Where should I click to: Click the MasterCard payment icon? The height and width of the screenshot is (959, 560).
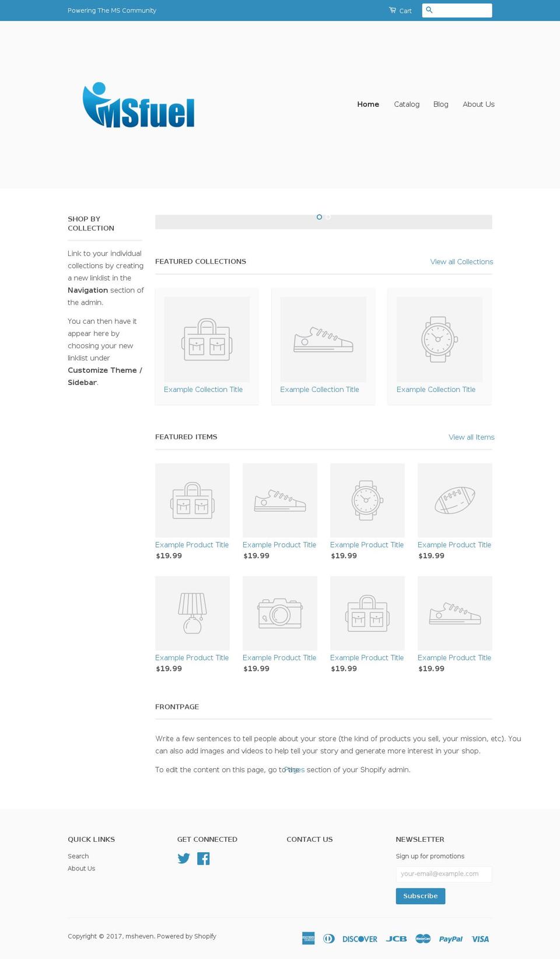point(423,939)
